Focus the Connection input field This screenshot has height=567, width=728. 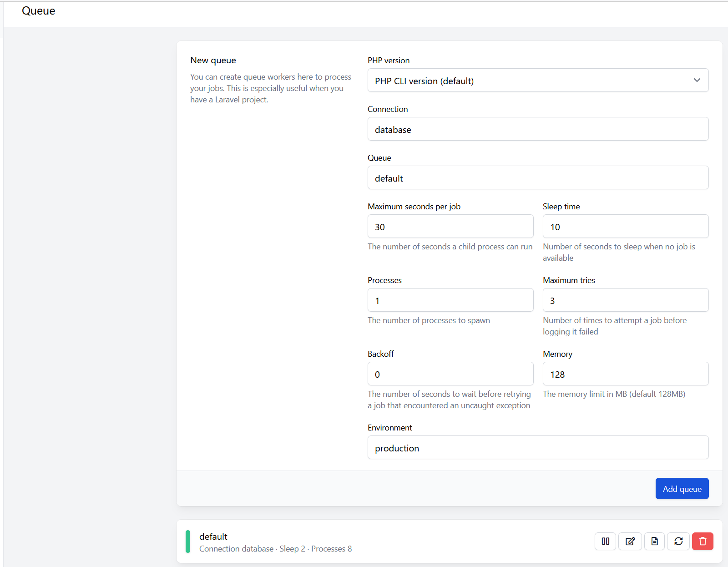click(x=538, y=129)
